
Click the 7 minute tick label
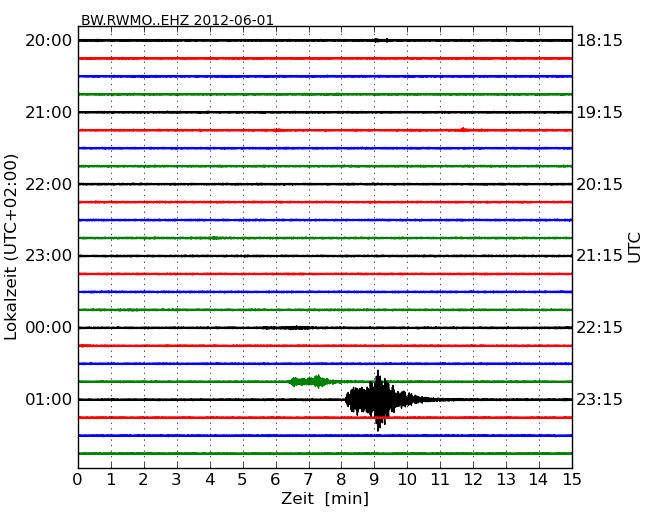(308, 480)
